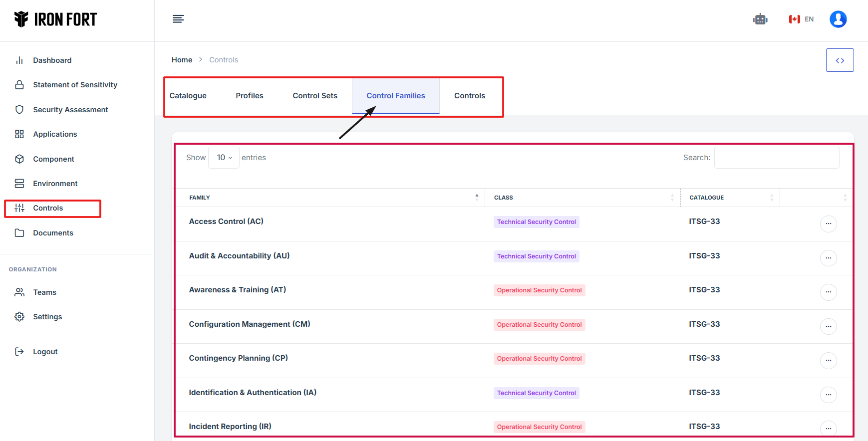Go to Statement of Sensitivity page
868x441 pixels.
[x=75, y=85]
